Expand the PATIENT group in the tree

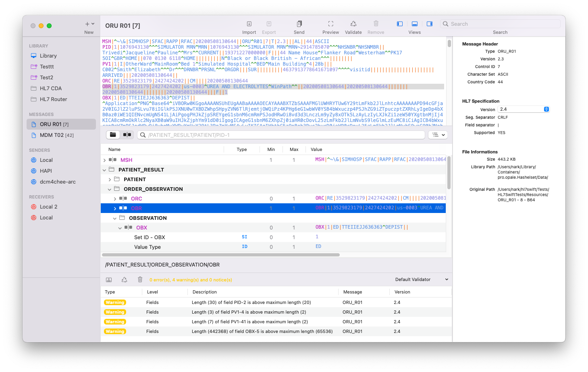click(110, 180)
